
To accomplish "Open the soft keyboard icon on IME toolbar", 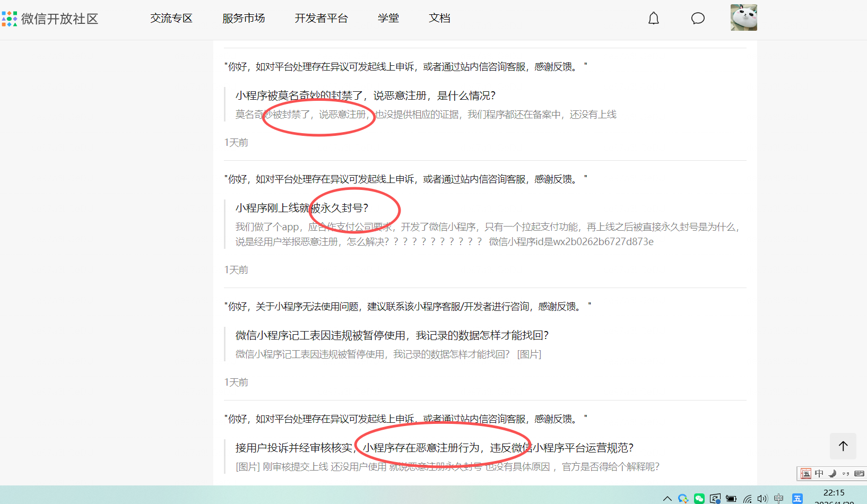I will [x=860, y=474].
